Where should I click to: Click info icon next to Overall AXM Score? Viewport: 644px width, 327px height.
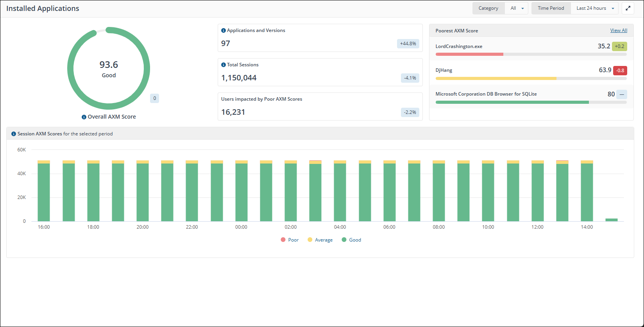tap(84, 117)
